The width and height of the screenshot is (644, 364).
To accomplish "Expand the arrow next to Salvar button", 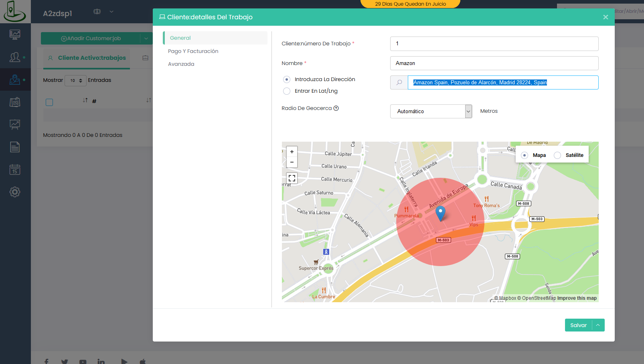I will [598, 325].
